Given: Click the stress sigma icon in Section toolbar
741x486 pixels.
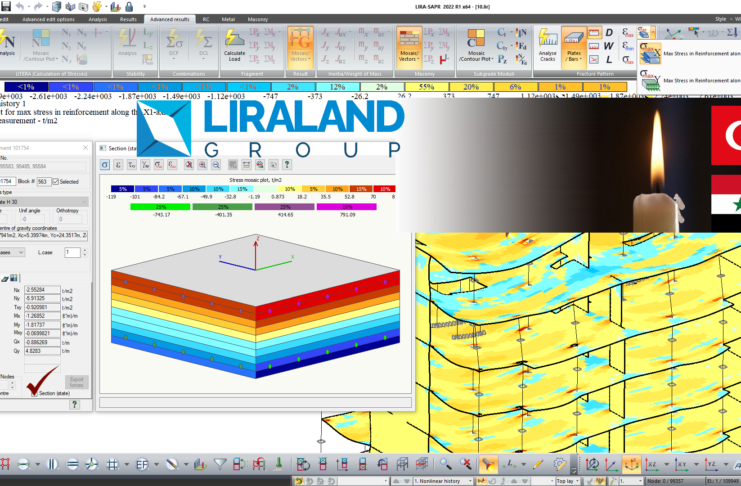Looking at the screenshot, I should [106, 163].
